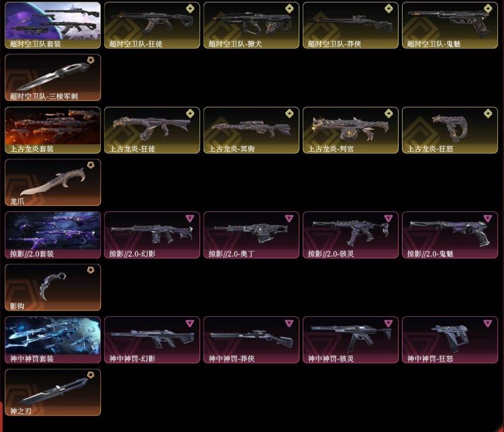Pick the 上古龙炎-判官 dragon weapon
504x432 pixels.
[x=350, y=130]
